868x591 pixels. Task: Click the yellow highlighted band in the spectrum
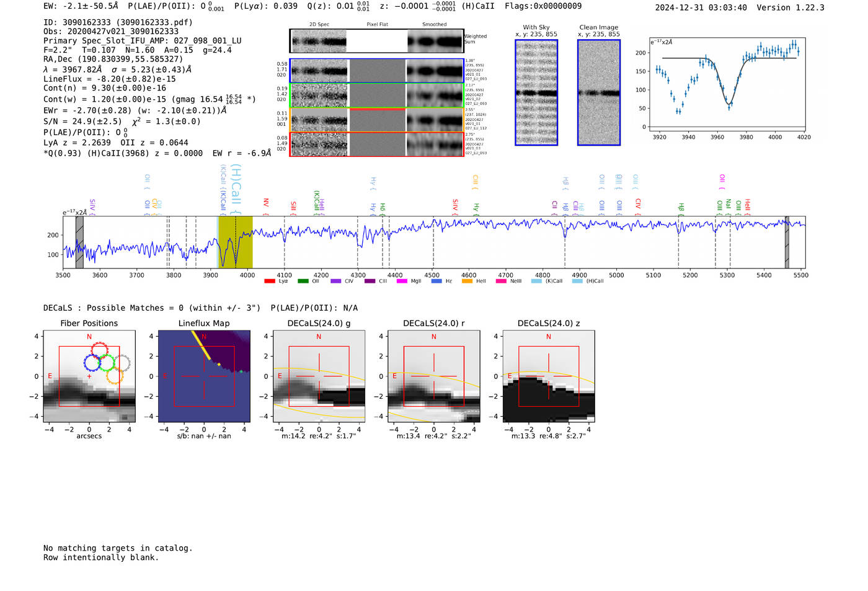click(x=236, y=242)
